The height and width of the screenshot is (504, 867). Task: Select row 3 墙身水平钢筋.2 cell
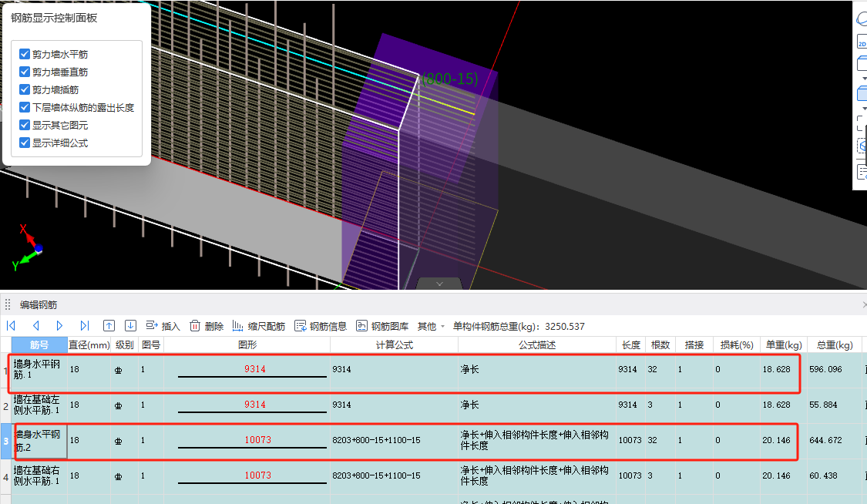click(x=40, y=441)
